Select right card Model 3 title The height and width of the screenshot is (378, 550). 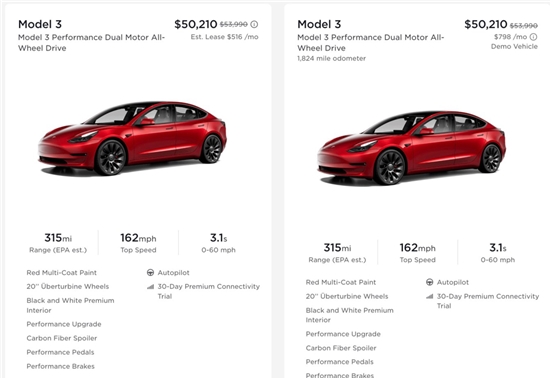319,24
